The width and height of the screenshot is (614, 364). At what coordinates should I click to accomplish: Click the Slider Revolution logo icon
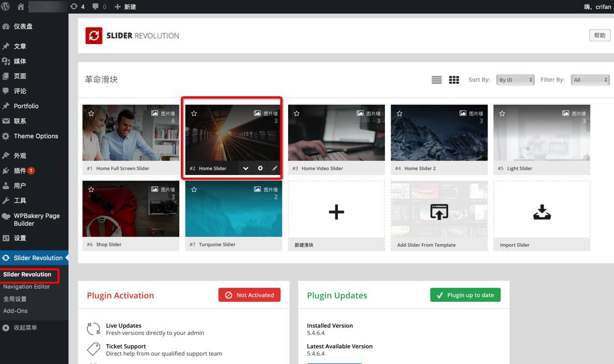coord(94,36)
